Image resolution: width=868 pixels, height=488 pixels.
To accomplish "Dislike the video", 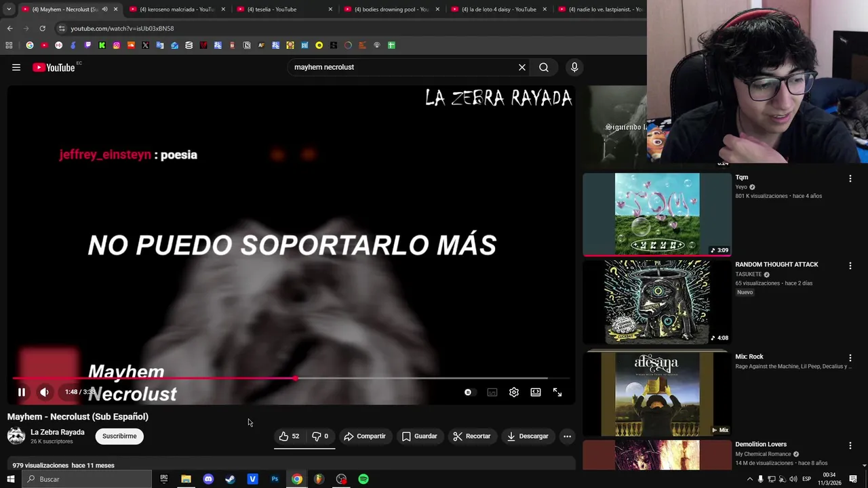I will coord(319,436).
